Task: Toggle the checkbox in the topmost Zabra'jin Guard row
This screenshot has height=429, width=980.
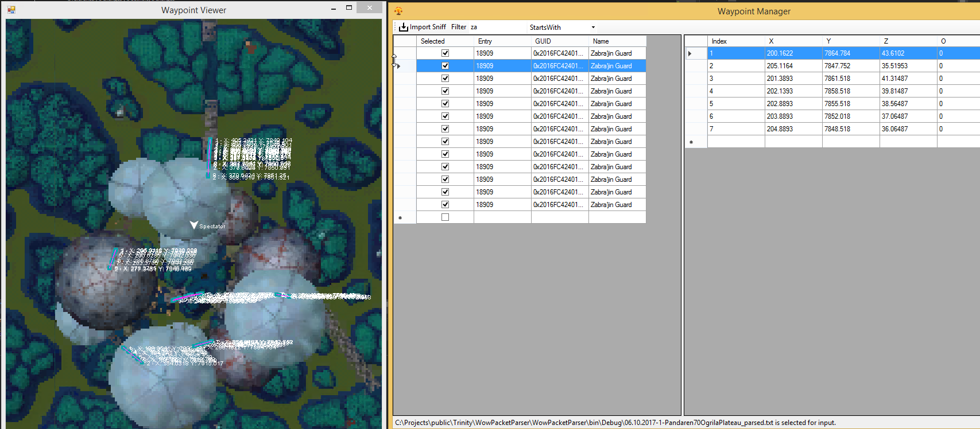Action: 445,53
